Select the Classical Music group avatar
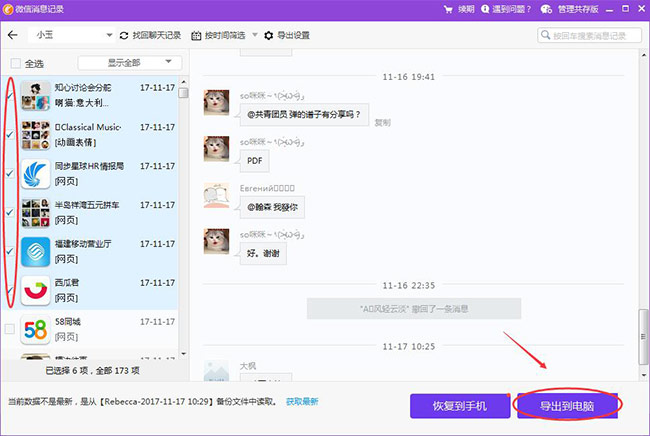Viewport: 651px width, 437px height. pyautogui.click(x=35, y=135)
